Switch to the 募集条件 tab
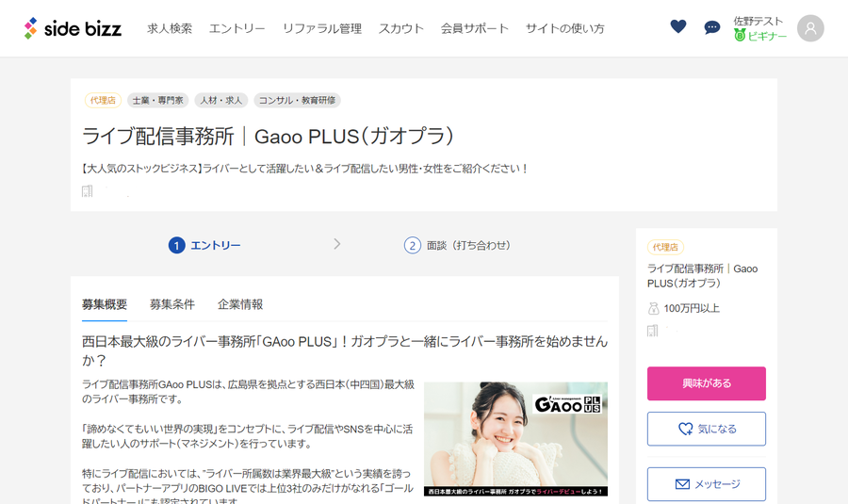 pos(172,304)
